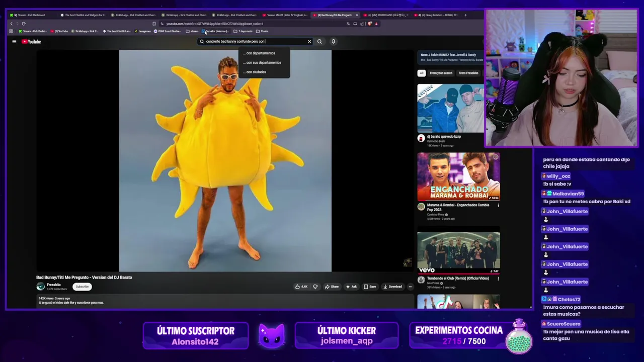Click chat username Malkavian59

coord(569,194)
